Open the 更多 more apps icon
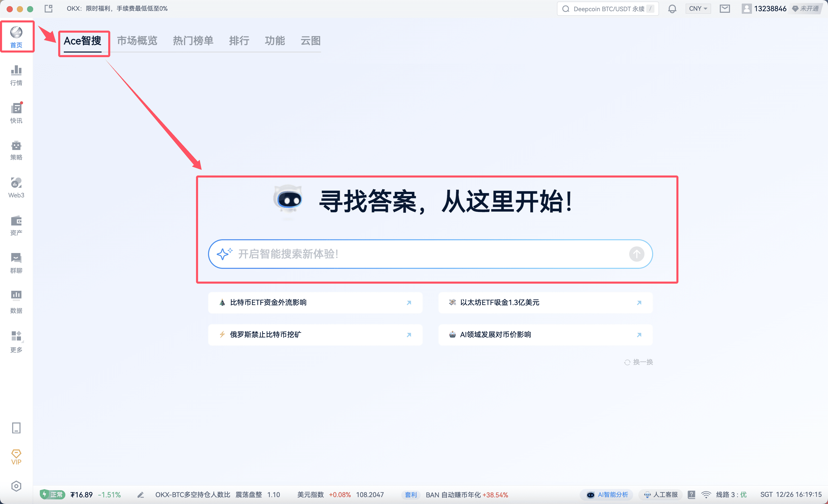Screen dimensions: 828x504 click(x=16, y=342)
